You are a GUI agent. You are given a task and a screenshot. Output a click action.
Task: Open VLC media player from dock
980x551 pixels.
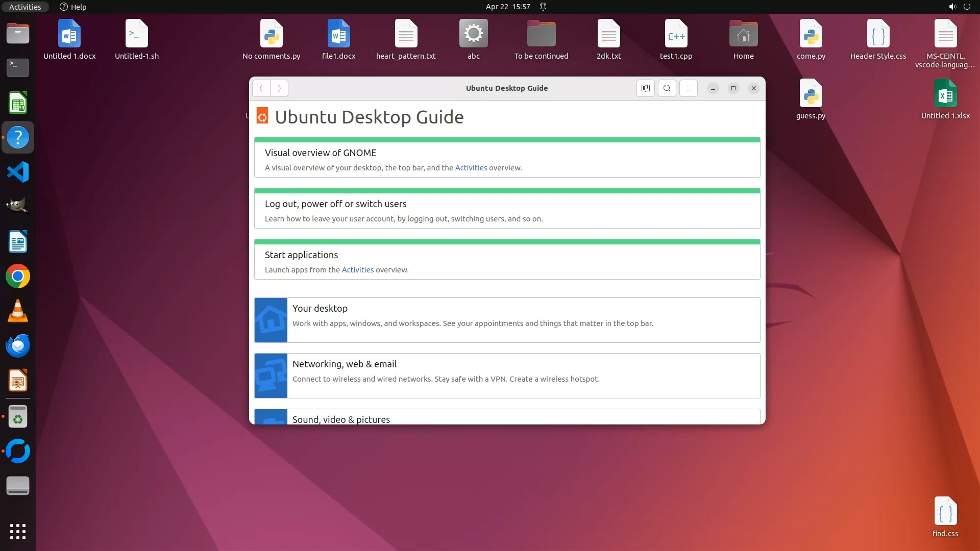pos(18,311)
